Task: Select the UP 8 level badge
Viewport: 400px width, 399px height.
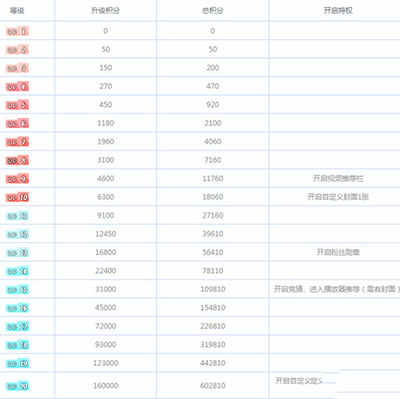Action: [x=17, y=160]
